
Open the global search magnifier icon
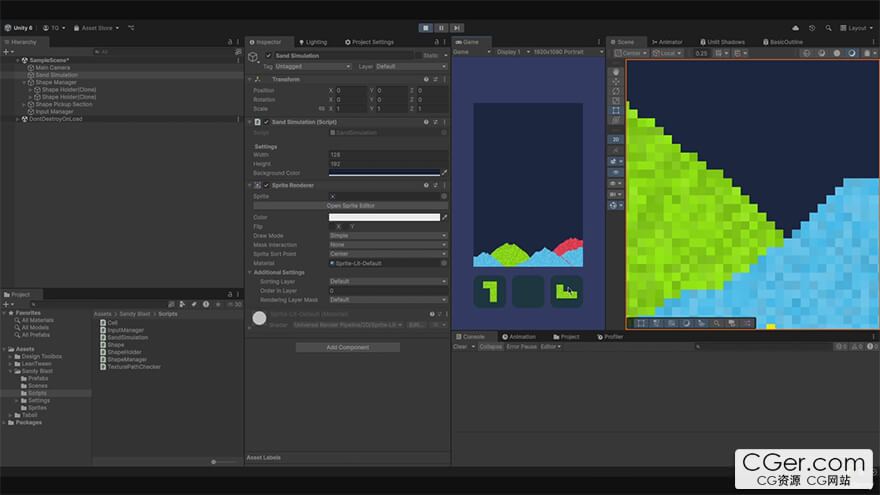828,28
